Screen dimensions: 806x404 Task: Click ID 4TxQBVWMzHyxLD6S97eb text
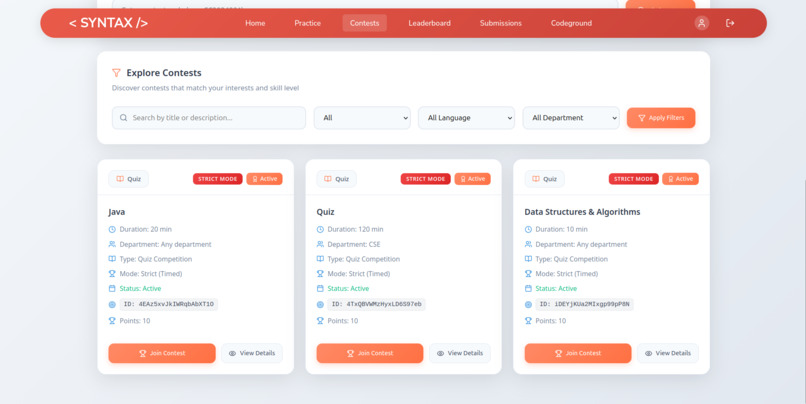376,304
